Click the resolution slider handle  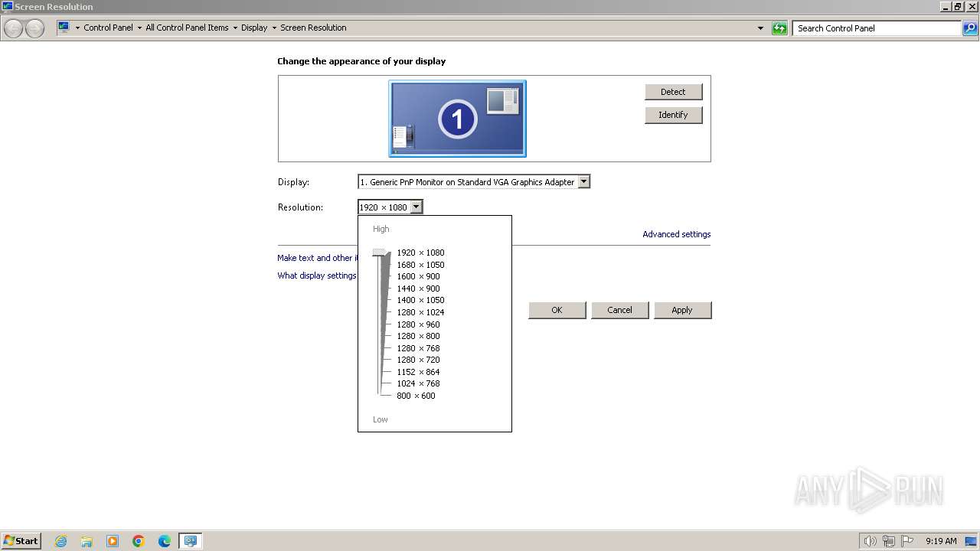pos(380,253)
